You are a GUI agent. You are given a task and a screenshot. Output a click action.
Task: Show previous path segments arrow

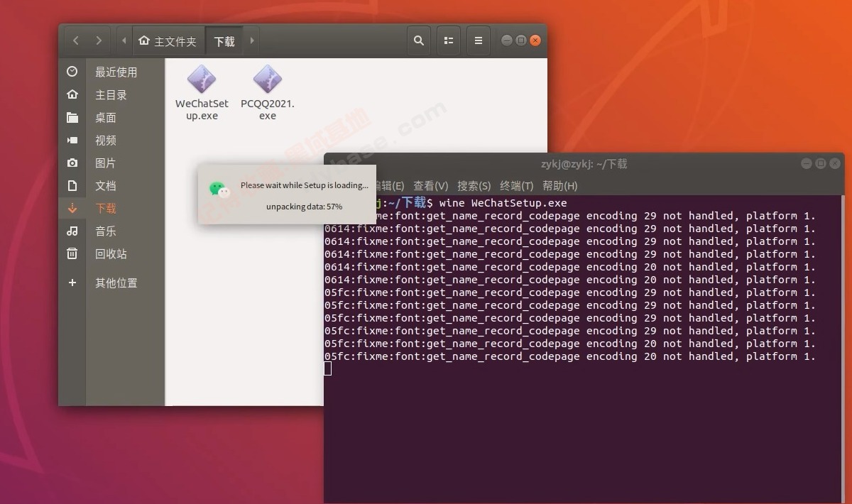[x=124, y=41]
